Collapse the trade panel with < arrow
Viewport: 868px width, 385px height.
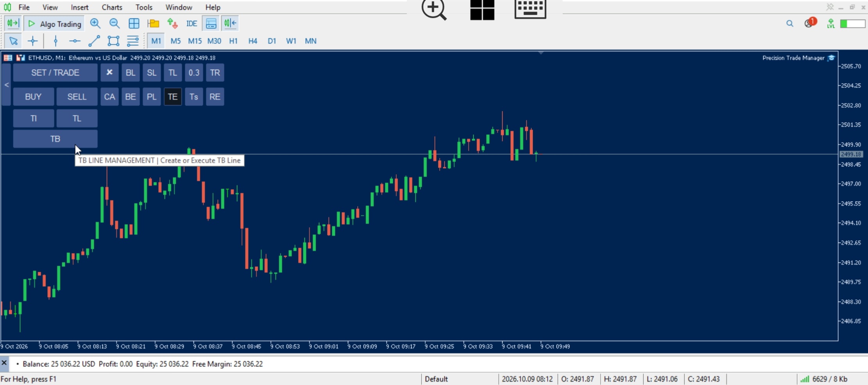[6, 85]
